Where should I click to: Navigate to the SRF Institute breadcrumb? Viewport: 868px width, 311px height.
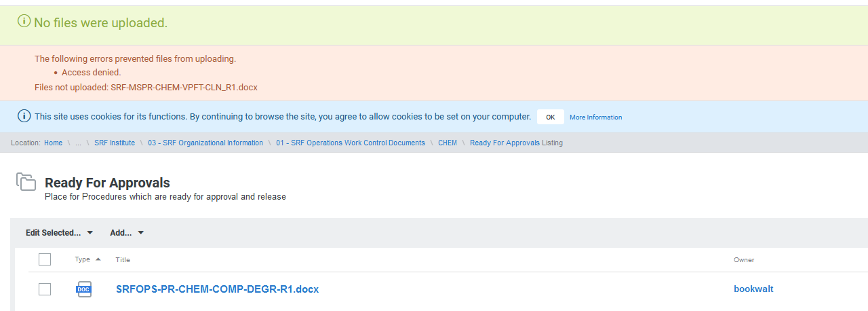coord(115,143)
